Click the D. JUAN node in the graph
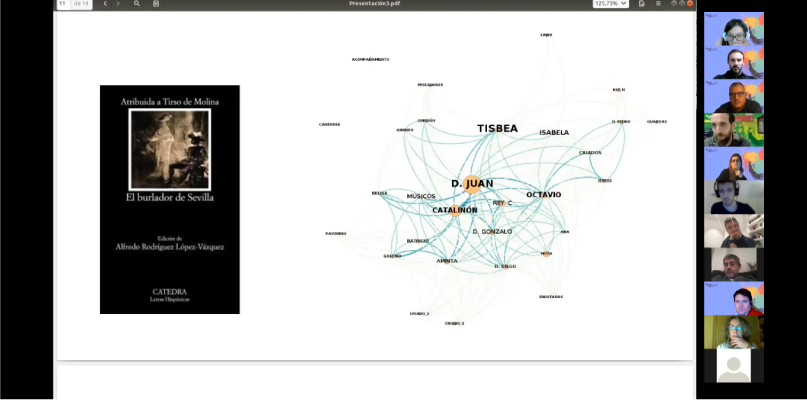 pos(472,184)
